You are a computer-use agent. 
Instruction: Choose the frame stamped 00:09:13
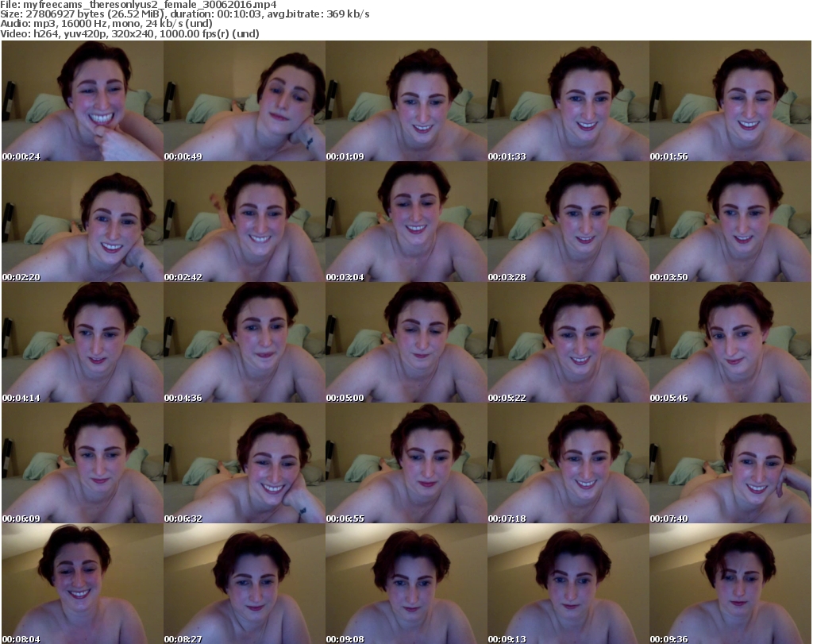[568, 584]
